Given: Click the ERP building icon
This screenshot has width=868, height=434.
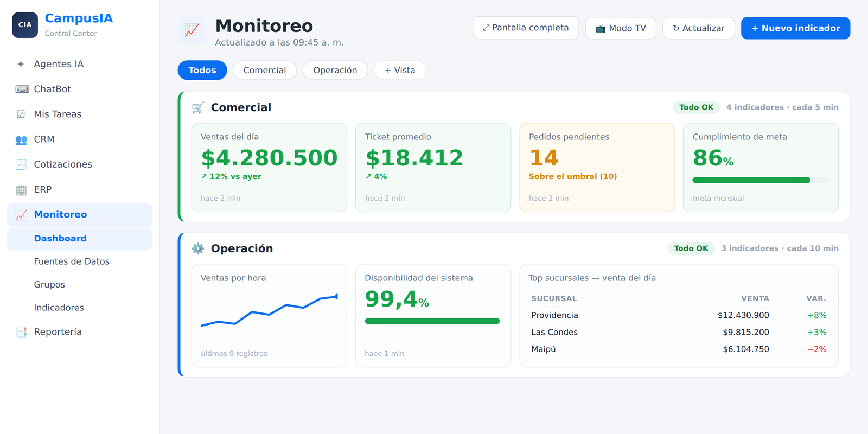Looking at the screenshot, I should (x=21, y=189).
